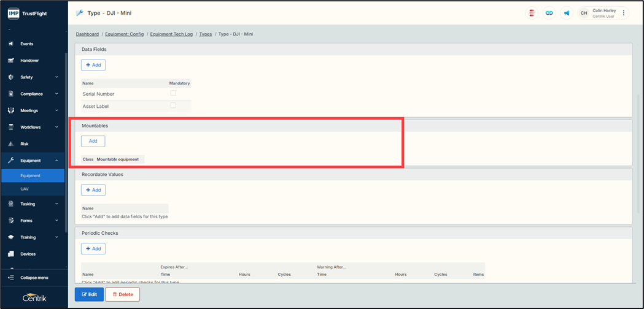Click the Items column header in Periodic Checks

(x=478, y=275)
